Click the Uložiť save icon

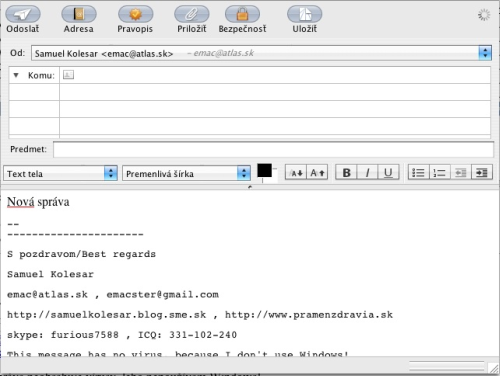[x=305, y=14]
